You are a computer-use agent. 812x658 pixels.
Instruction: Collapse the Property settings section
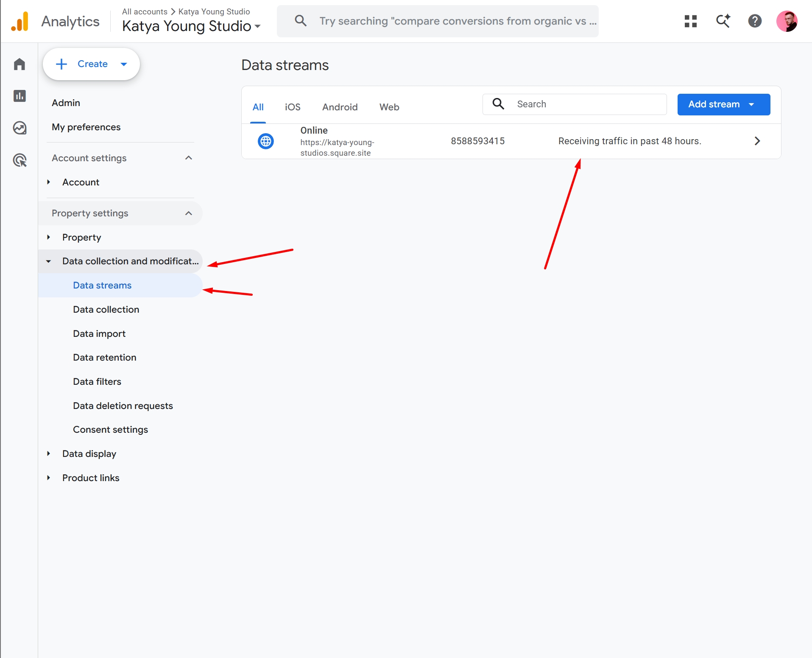click(189, 213)
